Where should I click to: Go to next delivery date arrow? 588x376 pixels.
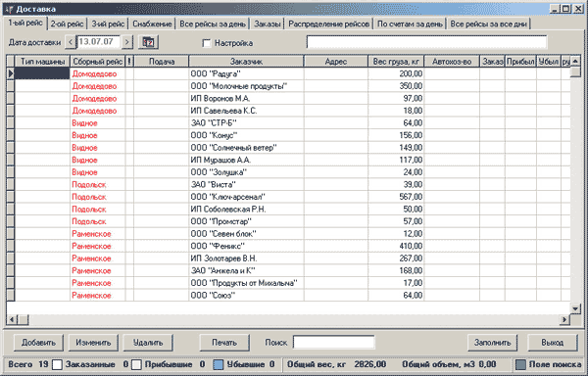127,42
